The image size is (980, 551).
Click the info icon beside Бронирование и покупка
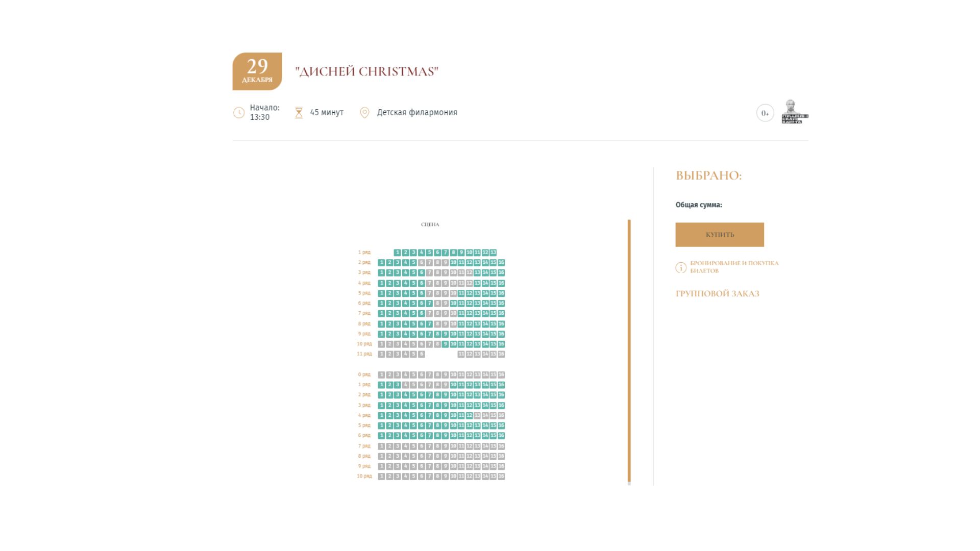(x=681, y=267)
